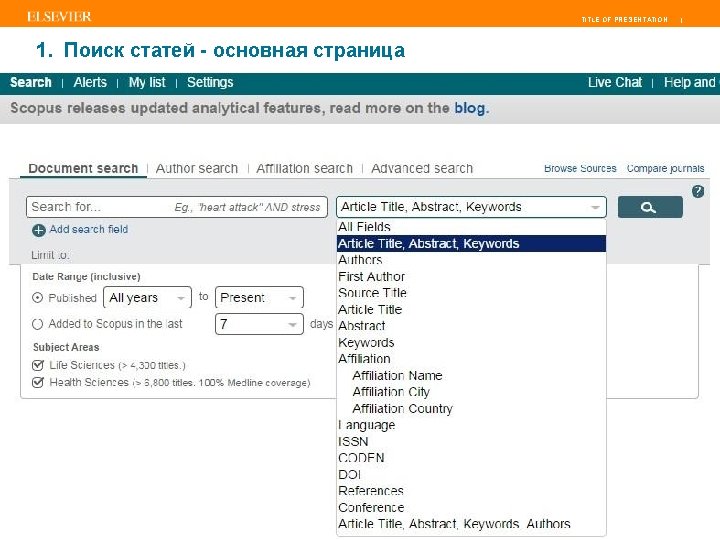Click into the Search for input field

pos(177,207)
